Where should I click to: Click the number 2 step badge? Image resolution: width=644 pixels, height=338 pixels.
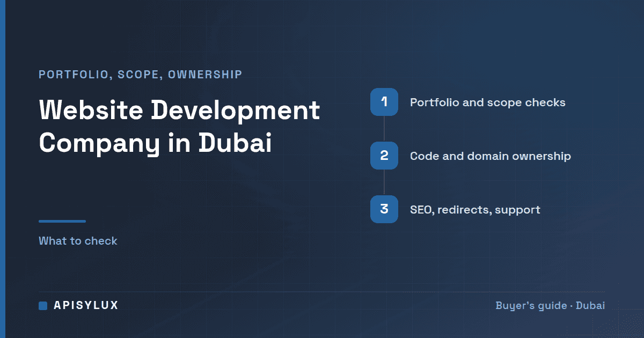click(384, 156)
